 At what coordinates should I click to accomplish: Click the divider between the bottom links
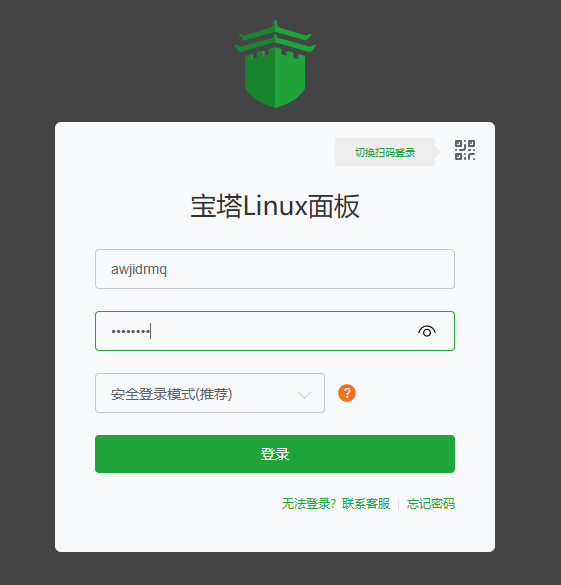[398, 504]
